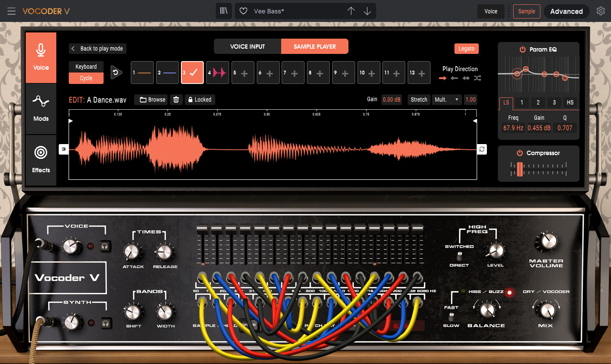Delete sample with trash icon
Image resolution: width=611 pixels, height=364 pixels.
pyautogui.click(x=176, y=100)
